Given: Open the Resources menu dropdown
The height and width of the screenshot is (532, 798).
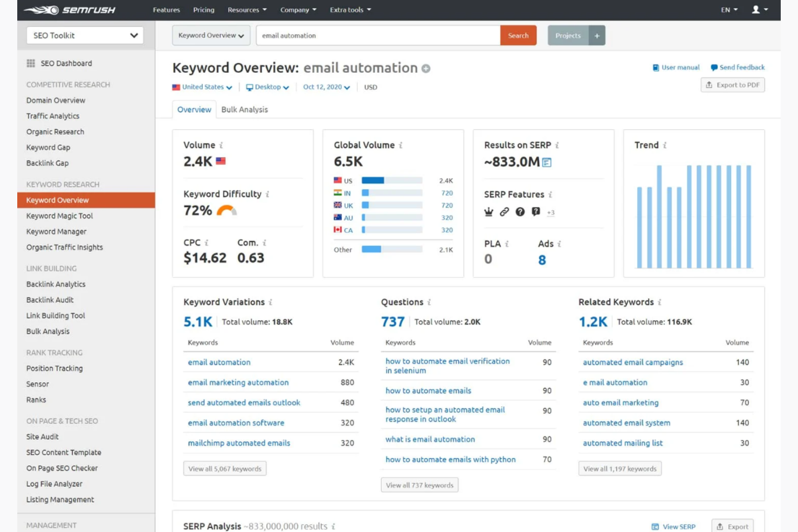Looking at the screenshot, I should point(247,10).
